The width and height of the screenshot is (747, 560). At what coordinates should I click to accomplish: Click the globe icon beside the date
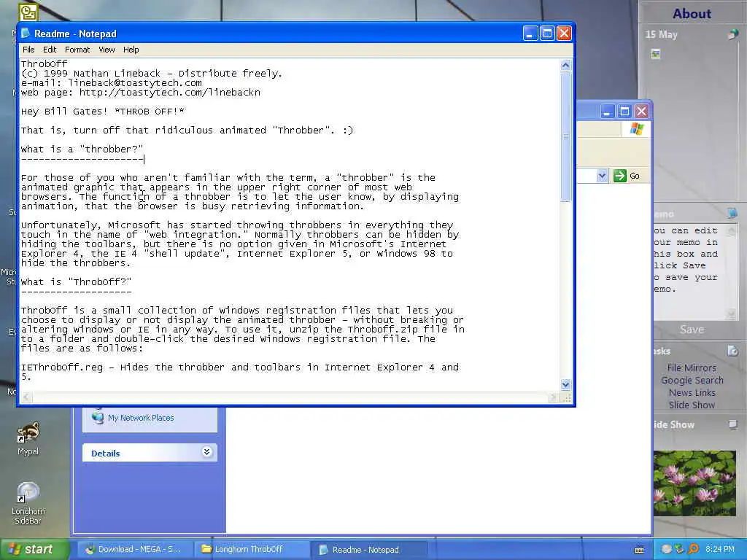pyautogui.click(x=733, y=34)
